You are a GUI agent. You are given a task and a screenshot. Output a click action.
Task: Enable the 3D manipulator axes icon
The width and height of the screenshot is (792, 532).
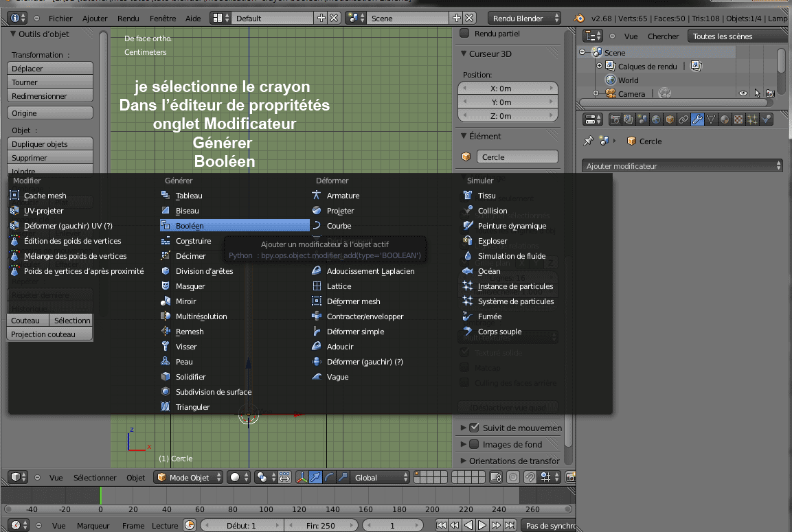302,478
